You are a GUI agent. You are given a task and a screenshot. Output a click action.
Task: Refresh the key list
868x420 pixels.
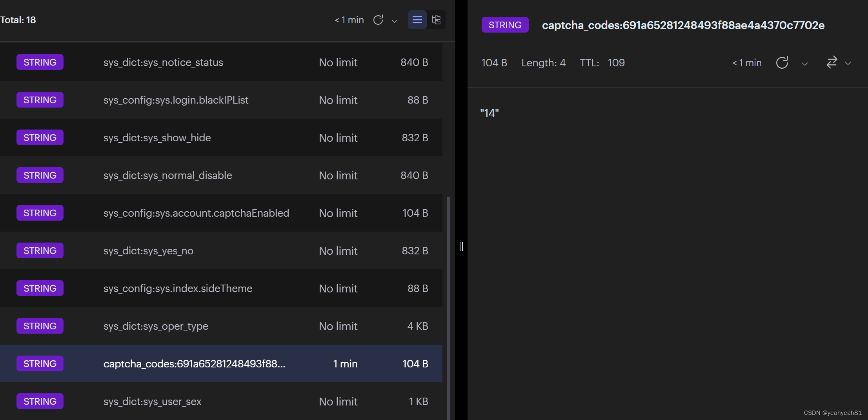point(378,20)
